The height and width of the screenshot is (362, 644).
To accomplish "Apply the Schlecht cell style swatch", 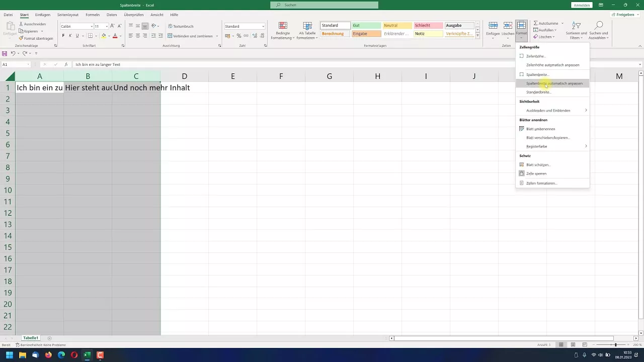I will 428,26.
